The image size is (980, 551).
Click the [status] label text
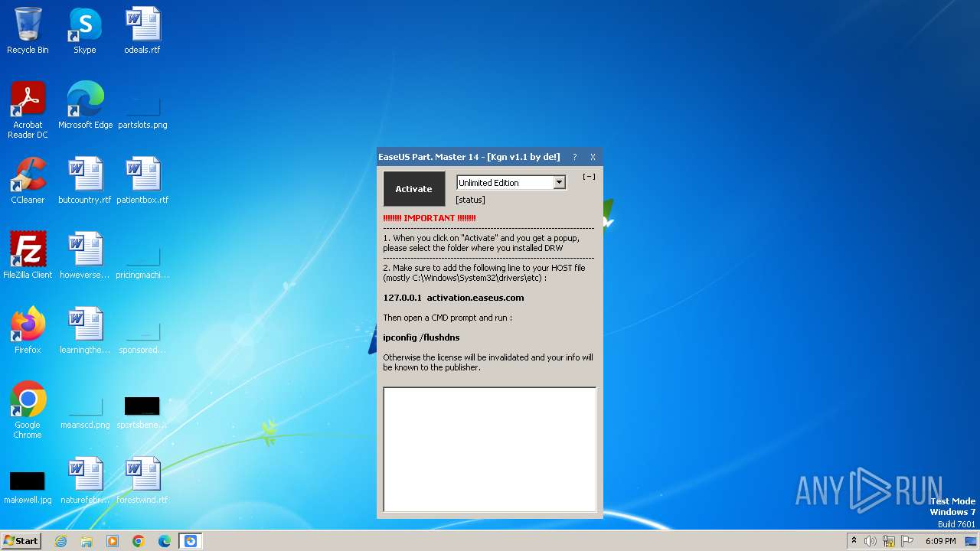click(x=470, y=200)
